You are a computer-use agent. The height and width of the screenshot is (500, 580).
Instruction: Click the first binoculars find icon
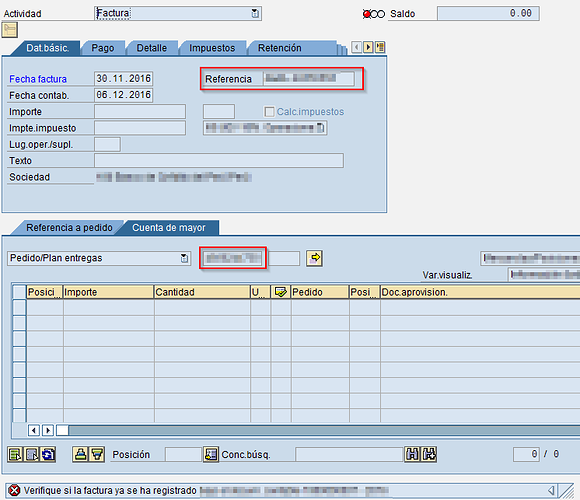(x=412, y=454)
